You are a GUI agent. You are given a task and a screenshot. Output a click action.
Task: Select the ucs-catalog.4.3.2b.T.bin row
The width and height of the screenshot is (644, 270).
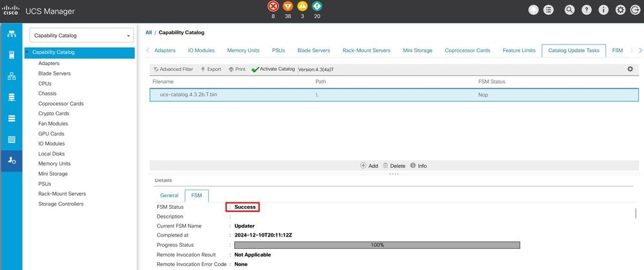[394, 95]
